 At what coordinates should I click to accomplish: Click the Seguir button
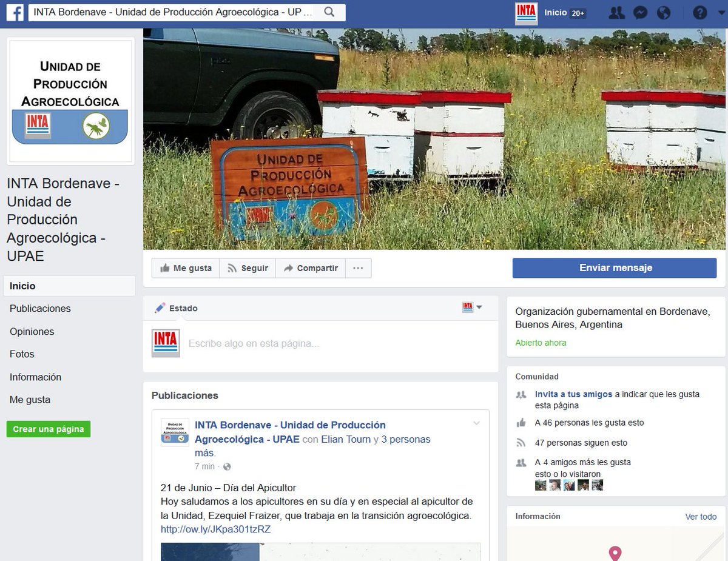[248, 268]
